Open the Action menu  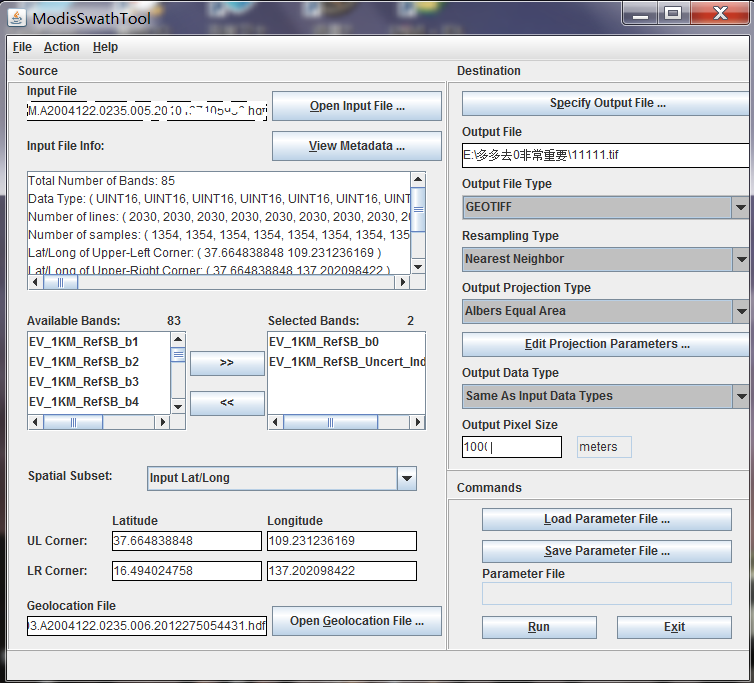click(61, 47)
